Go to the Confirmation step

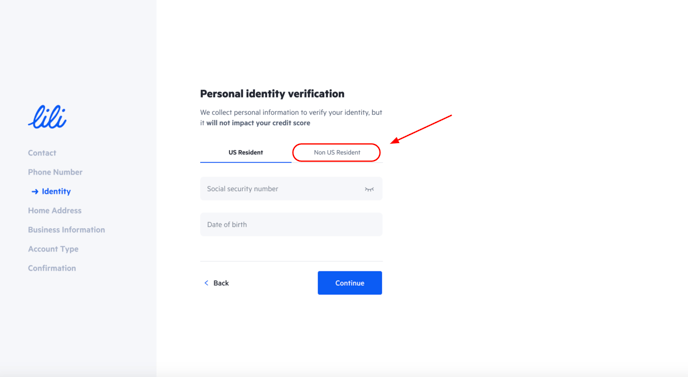[52, 268]
